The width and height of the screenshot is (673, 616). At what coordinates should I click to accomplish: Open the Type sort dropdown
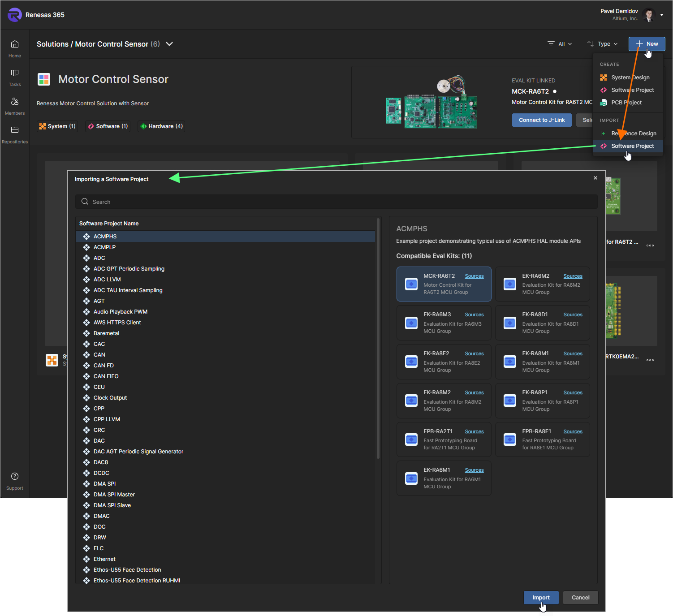[603, 44]
